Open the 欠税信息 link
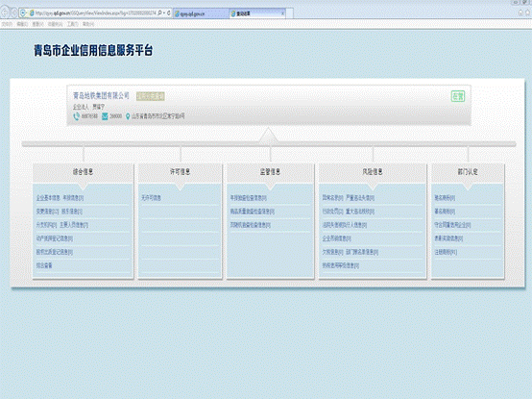Viewport: 532px width, 399px height. (x=333, y=252)
